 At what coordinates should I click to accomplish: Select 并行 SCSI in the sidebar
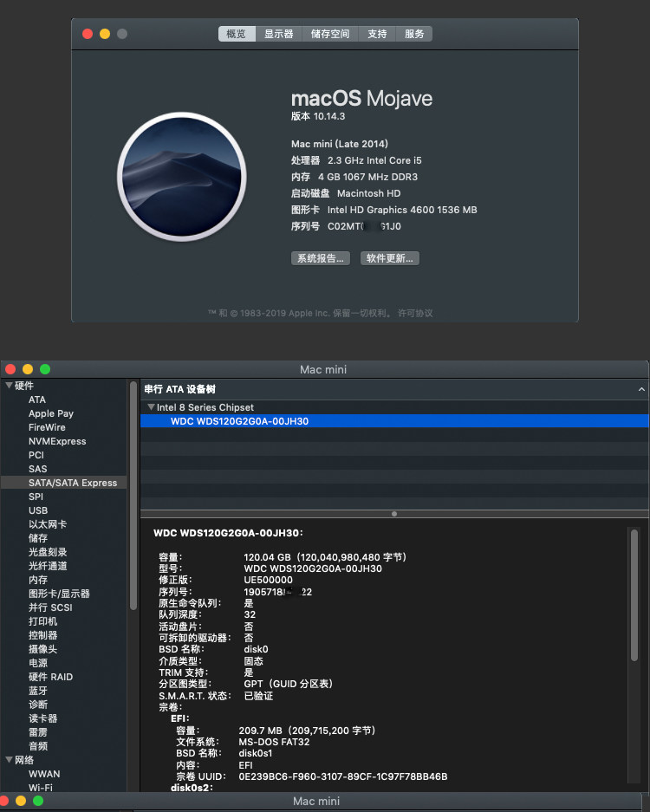[x=50, y=607]
